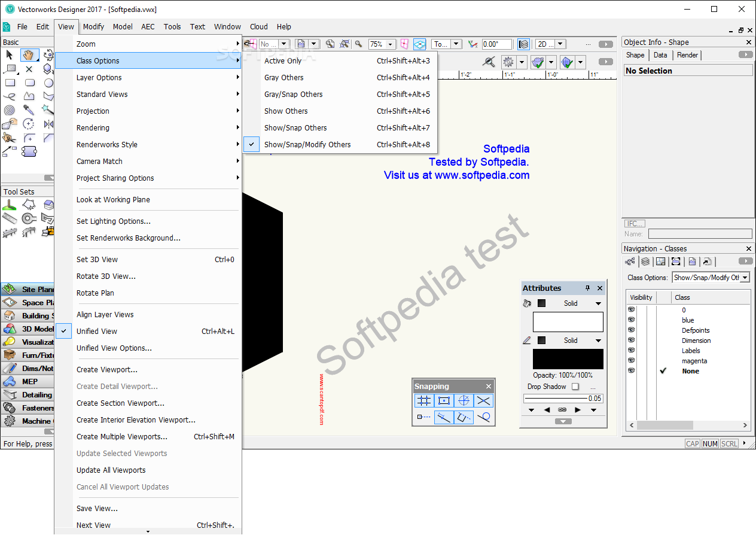The height and width of the screenshot is (538, 756).
Task: Click the white fill color swatch
Action: click(x=568, y=322)
